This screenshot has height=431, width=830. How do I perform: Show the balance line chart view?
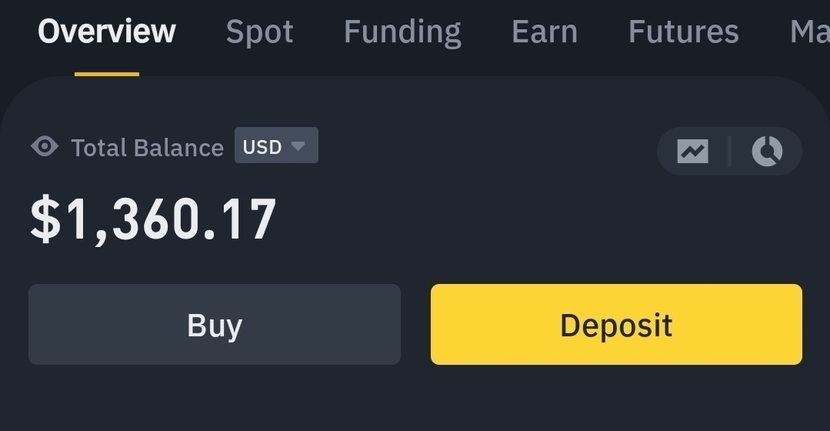click(692, 151)
